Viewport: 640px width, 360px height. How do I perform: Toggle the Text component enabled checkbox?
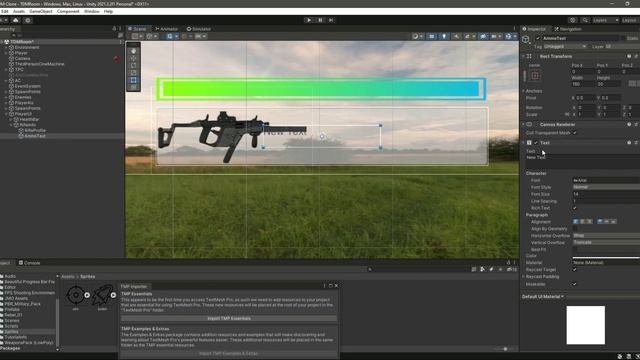536,143
